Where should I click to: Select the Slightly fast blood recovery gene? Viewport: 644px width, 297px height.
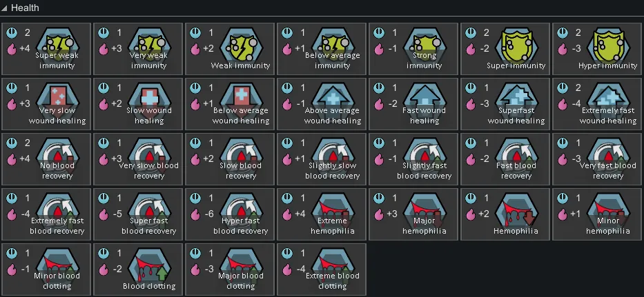[413, 159]
